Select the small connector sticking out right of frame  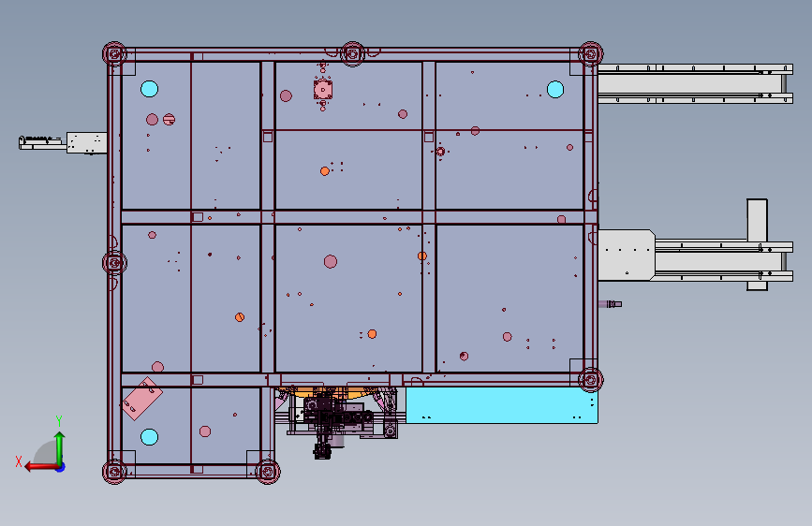click(x=611, y=304)
